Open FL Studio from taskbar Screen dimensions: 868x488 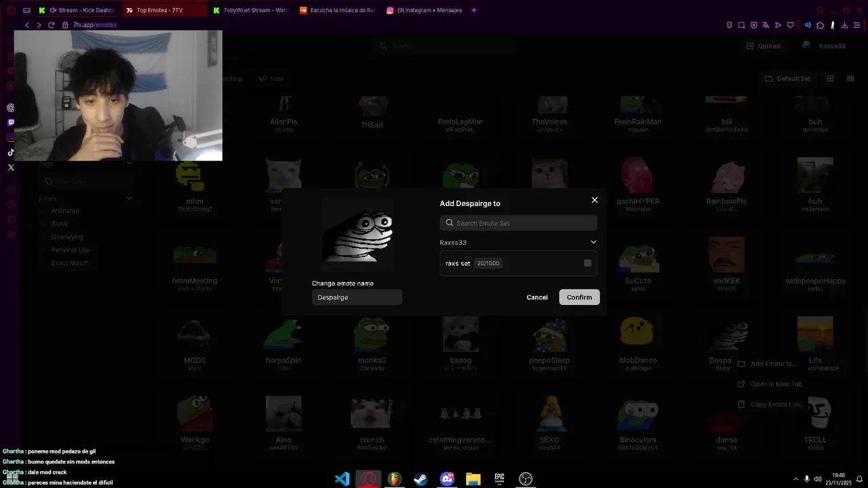pyautogui.click(x=395, y=479)
